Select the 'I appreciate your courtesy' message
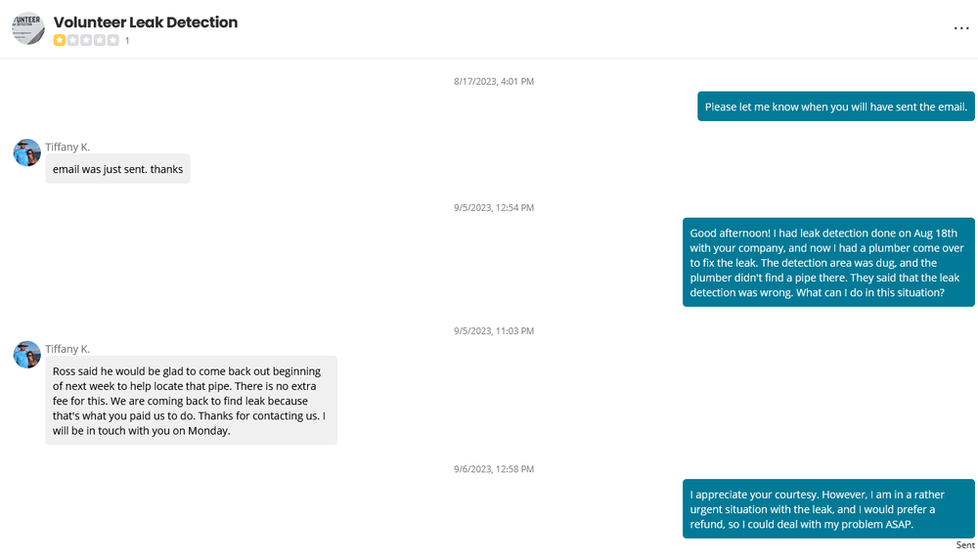978x560 pixels. [828, 508]
